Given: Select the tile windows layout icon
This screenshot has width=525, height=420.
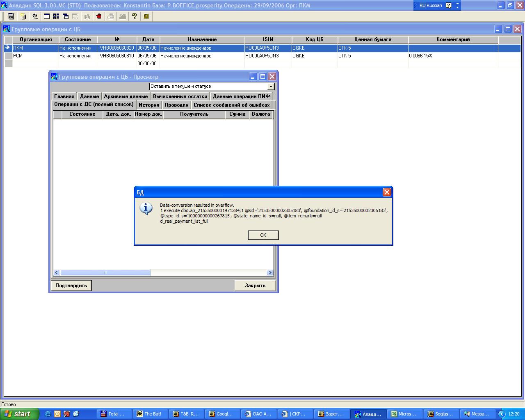Looking at the screenshot, I should tap(56, 16).
